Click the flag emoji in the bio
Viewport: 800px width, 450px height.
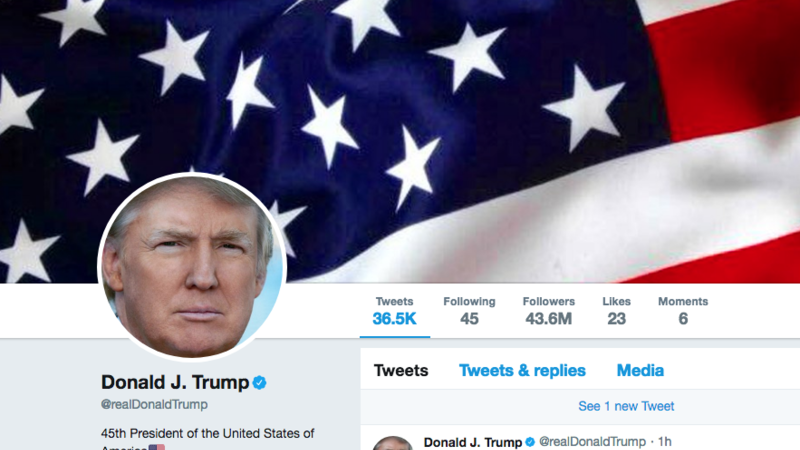pos(157,447)
